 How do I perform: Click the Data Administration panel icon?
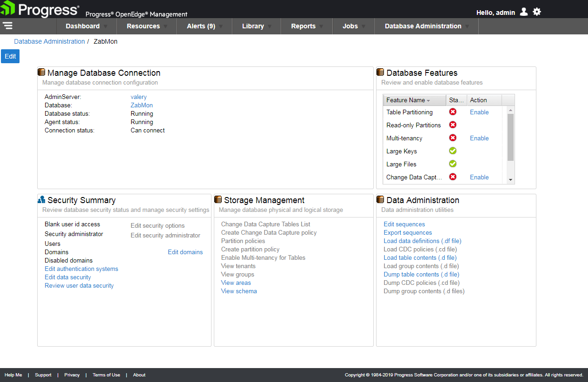pyautogui.click(x=380, y=200)
